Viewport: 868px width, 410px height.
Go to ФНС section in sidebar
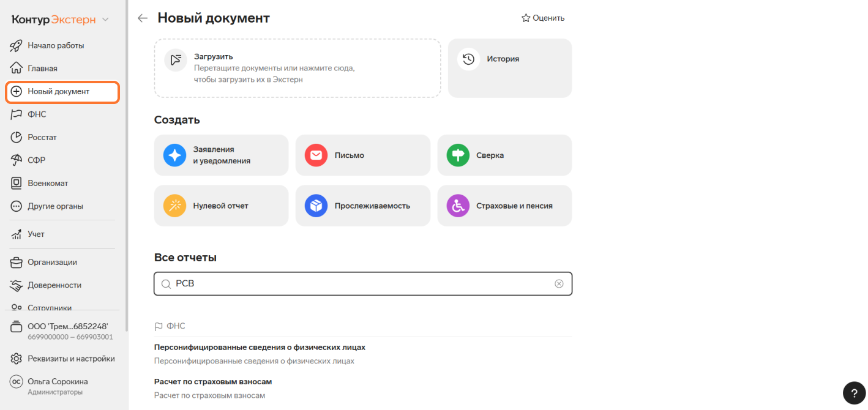pos(37,114)
